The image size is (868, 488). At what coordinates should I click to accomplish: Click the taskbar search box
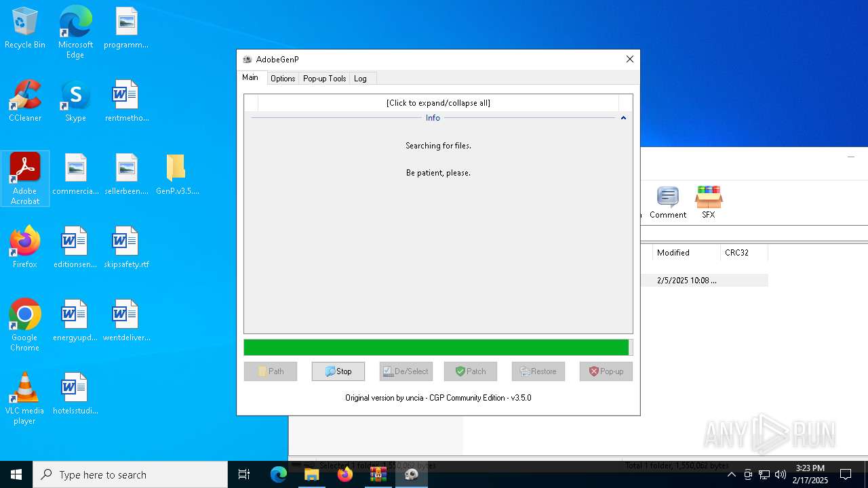tap(130, 474)
